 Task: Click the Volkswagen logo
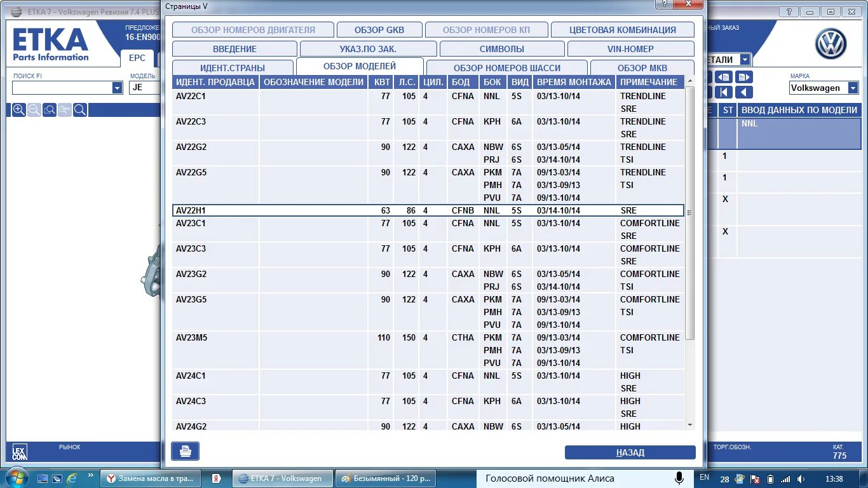(831, 44)
